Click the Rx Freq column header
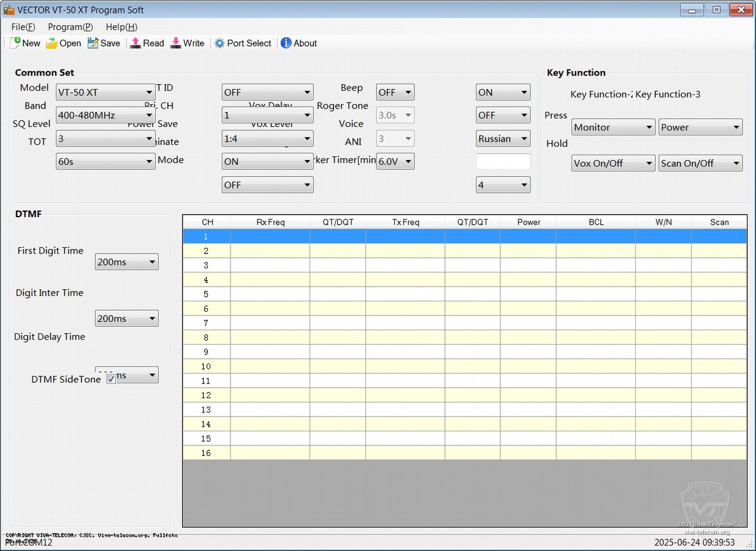The width and height of the screenshot is (756, 551). [270, 222]
